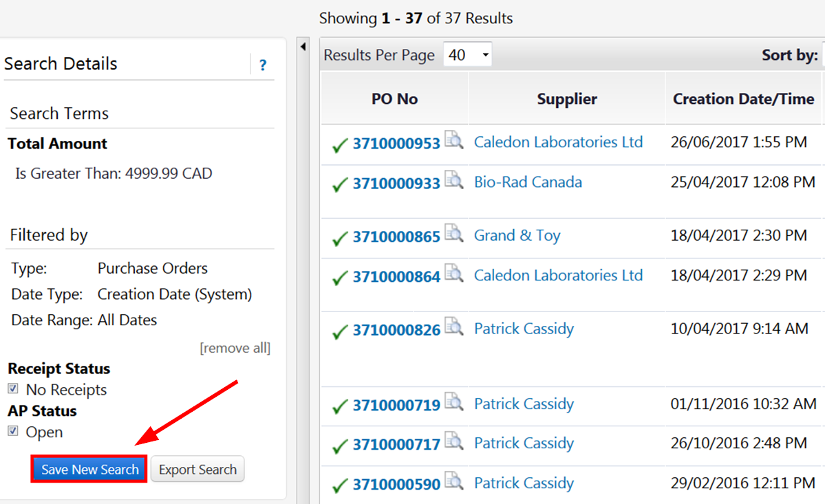
Task: Click the Save New Search button
Action: coord(89,470)
